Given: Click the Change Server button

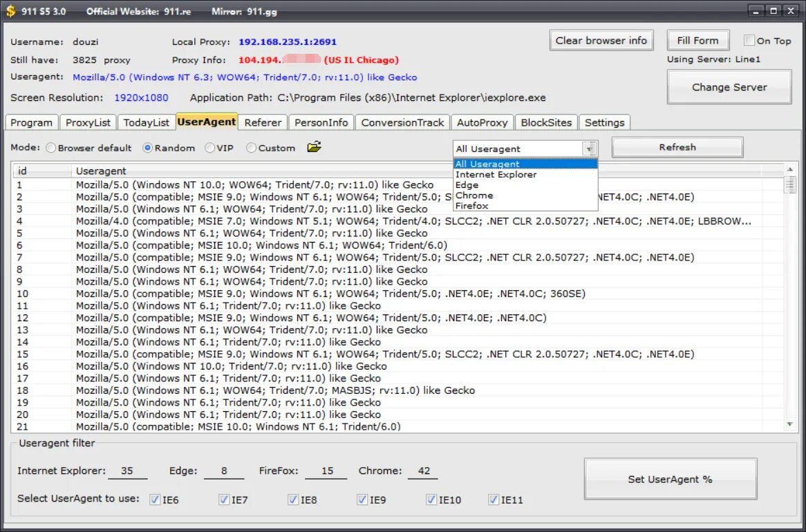Looking at the screenshot, I should coord(729,87).
